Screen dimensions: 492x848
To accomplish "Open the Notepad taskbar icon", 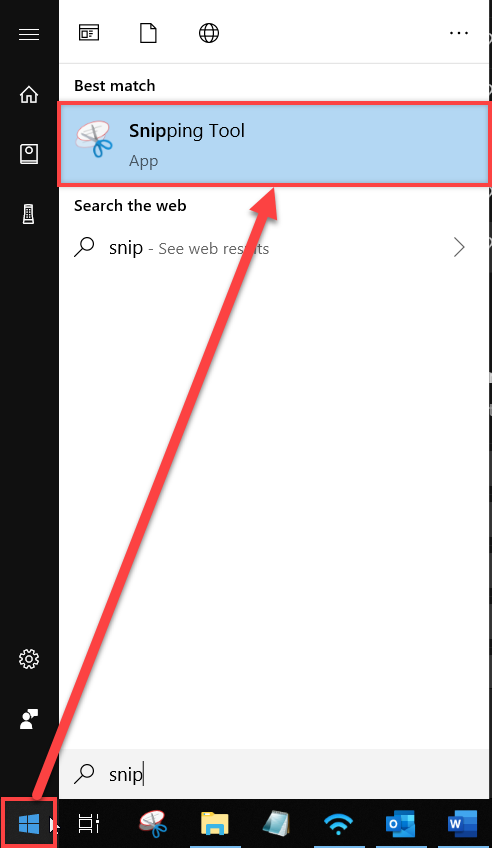I will point(277,824).
